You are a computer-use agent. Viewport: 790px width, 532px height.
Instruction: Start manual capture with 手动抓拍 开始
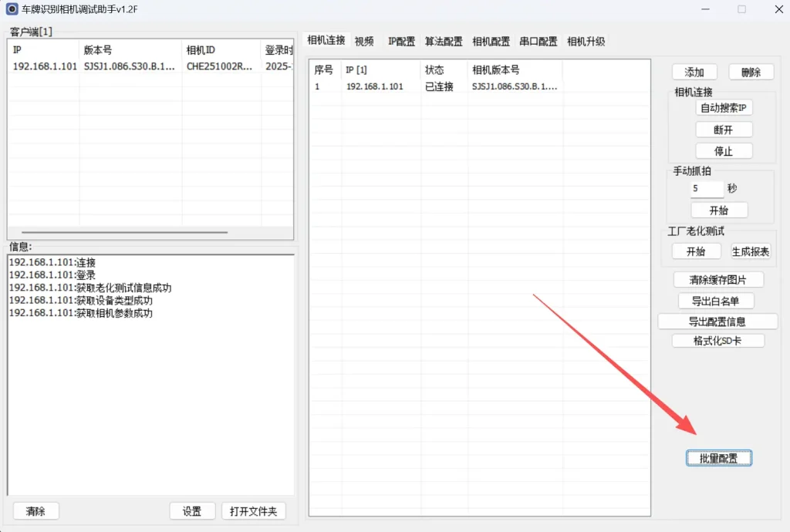[x=719, y=209]
